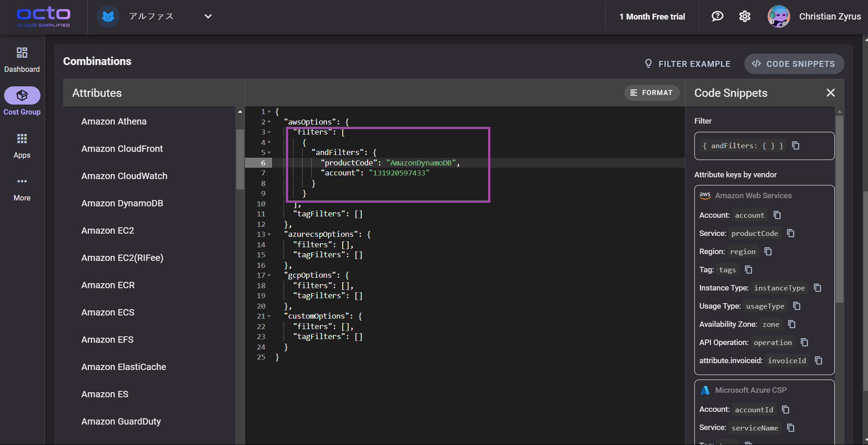Copy the AWS account attribute key
The image size is (868, 445).
point(777,215)
